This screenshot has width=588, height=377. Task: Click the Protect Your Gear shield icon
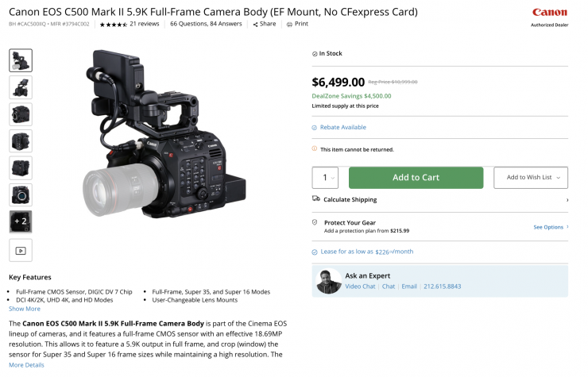coord(315,223)
